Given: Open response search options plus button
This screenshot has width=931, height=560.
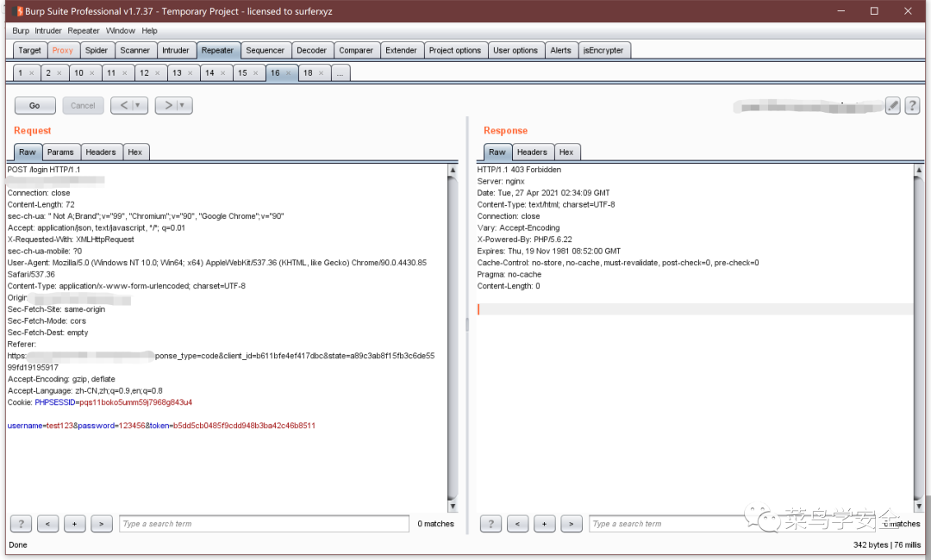Looking at the screenshot, I should [545, 524].
